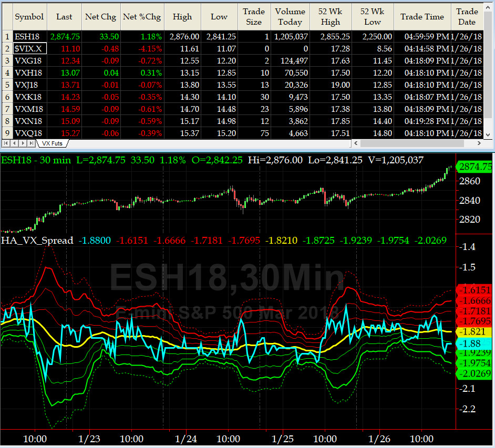This screenshot has width=495, height=448.
Task: Click the VXH18 symbol cell
Action: click(29, 73)
